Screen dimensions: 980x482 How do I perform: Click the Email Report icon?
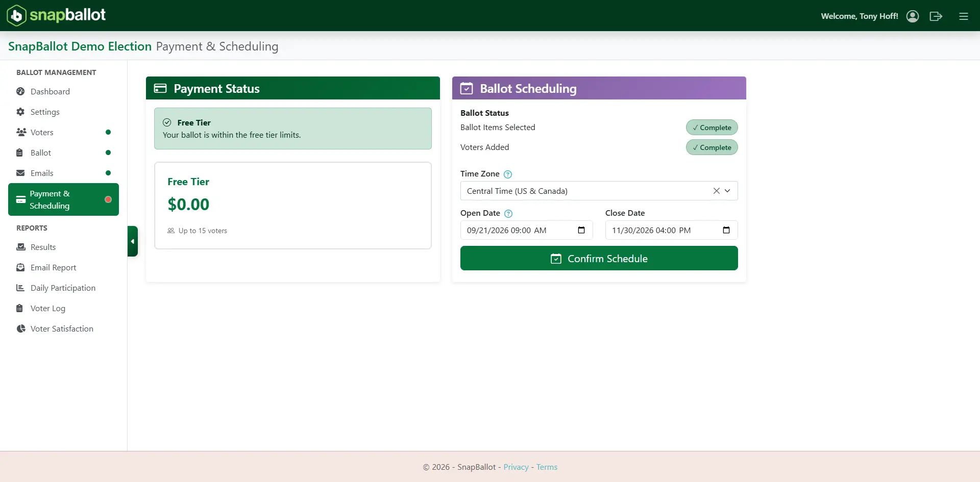[20, 267]
